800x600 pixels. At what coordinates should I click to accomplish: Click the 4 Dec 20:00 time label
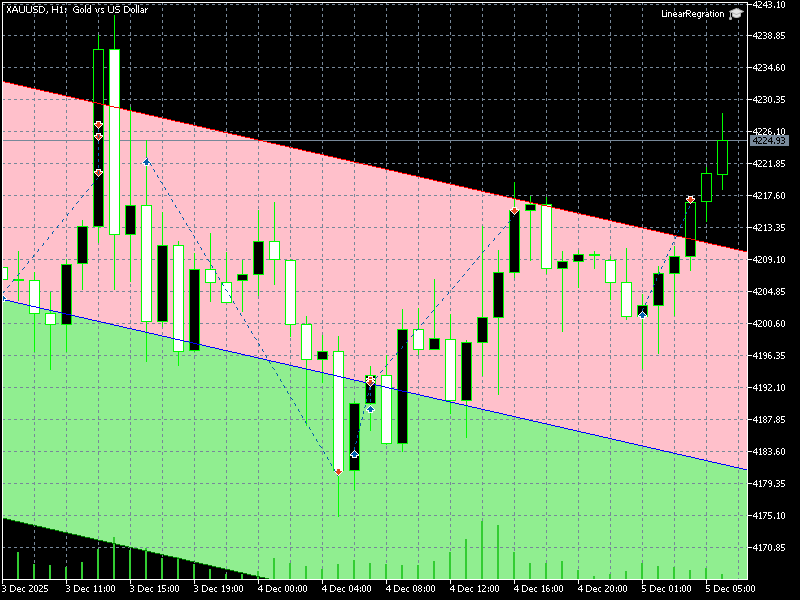[603, 589]
